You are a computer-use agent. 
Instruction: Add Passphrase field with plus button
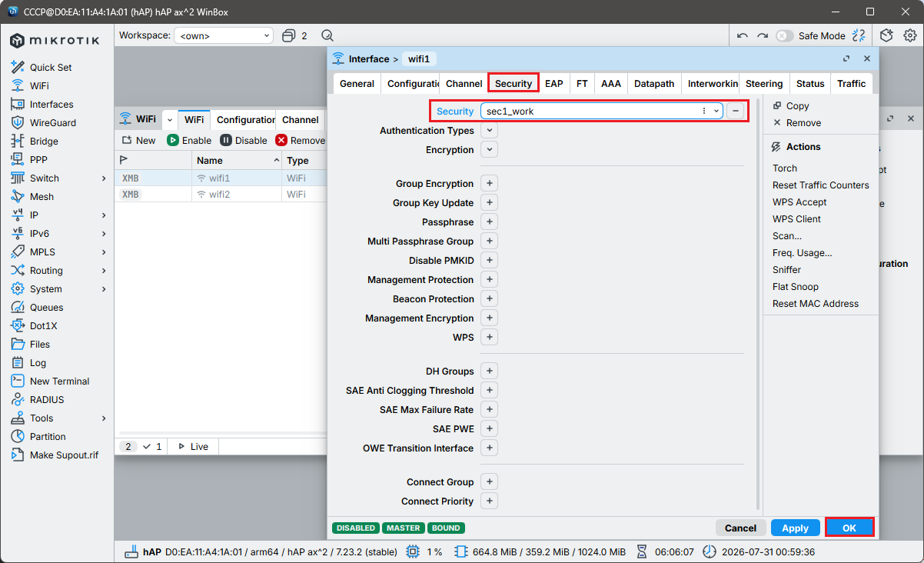click(489, 222)
